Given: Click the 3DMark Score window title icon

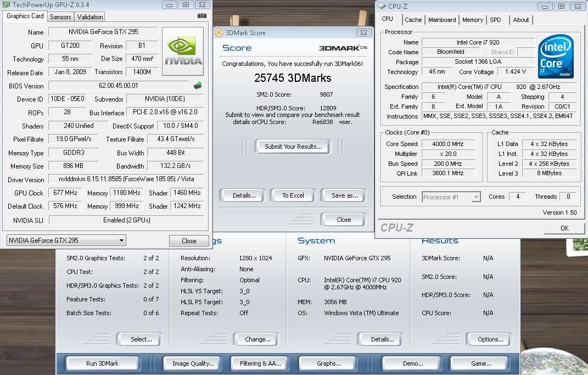Looking at the screenshot, I should [219, 32].
